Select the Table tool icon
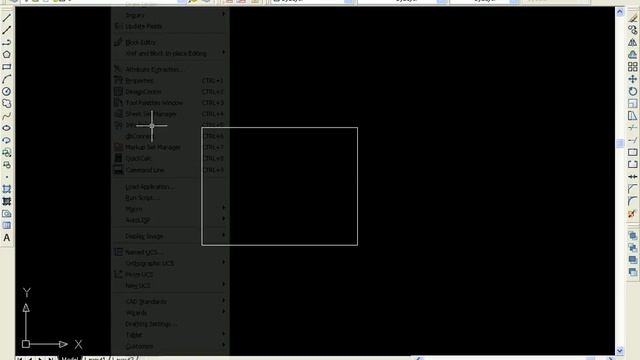The width and height of the screenshot is (640, 360). point(7,226)
